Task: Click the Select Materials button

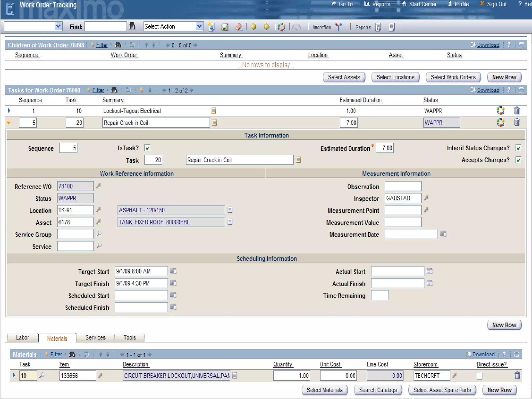Action: click(324, 390)
